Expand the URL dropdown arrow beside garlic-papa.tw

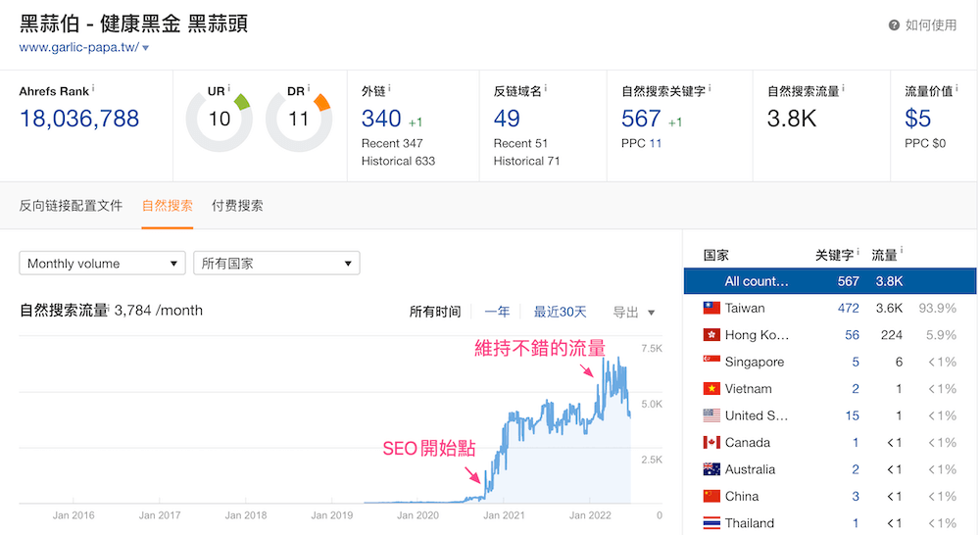point(146,48)
